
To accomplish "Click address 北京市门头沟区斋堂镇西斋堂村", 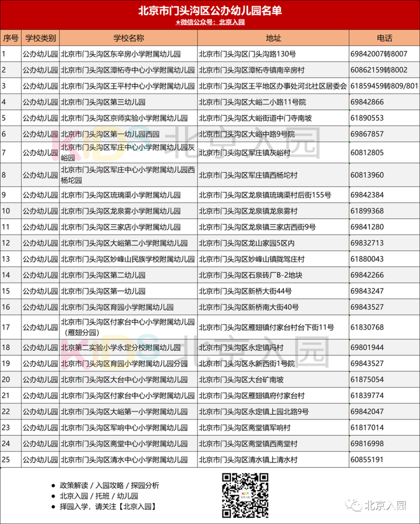I will [x=248, y=444].
